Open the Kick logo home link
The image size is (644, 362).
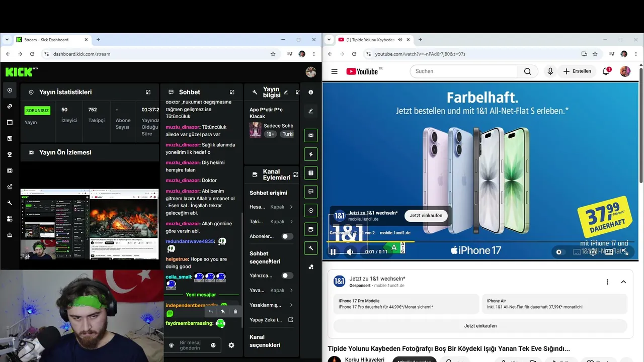(22, 72)
